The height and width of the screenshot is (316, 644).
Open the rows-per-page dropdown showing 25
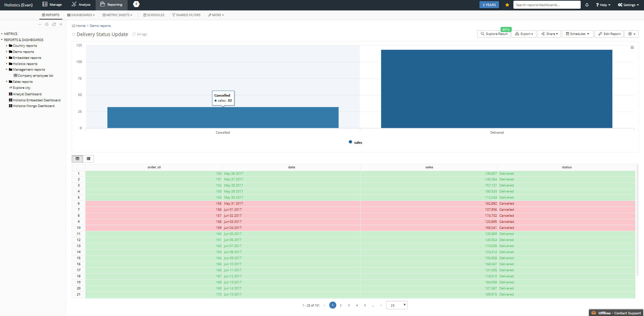[397, 305]
